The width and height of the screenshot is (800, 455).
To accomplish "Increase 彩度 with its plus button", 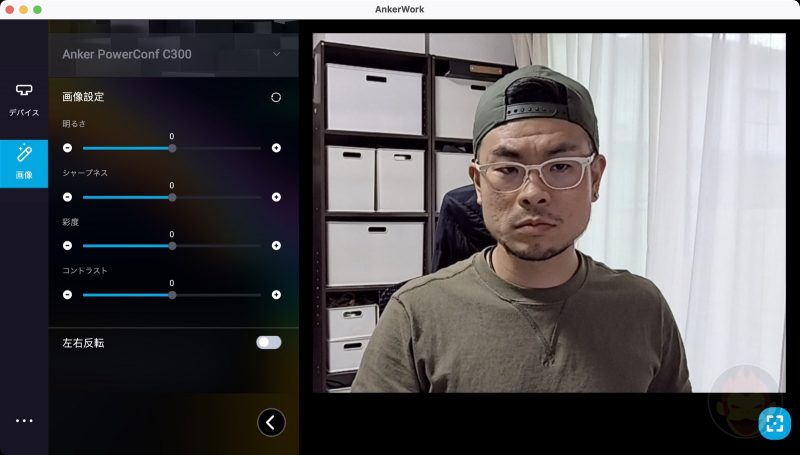I will 277,245.
